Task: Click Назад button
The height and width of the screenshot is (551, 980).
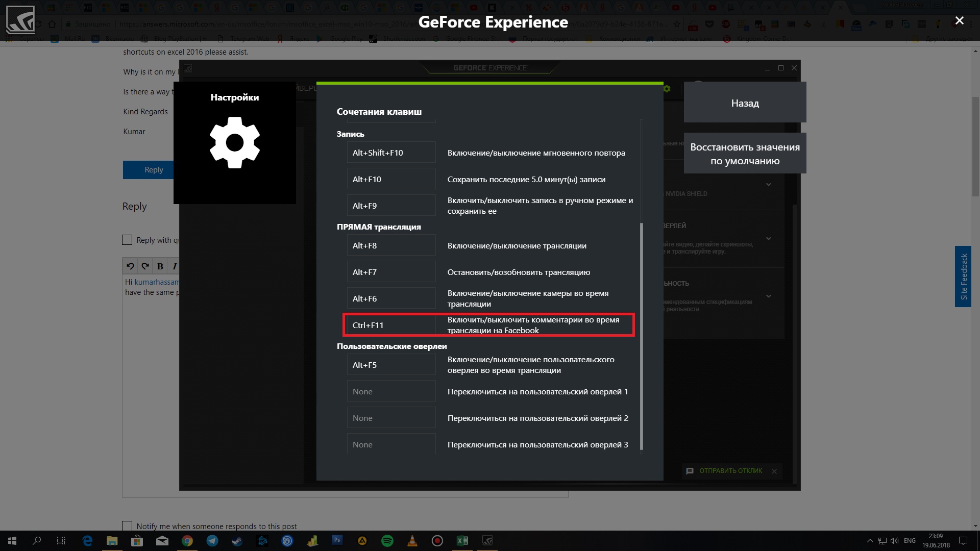Action: 745,103
